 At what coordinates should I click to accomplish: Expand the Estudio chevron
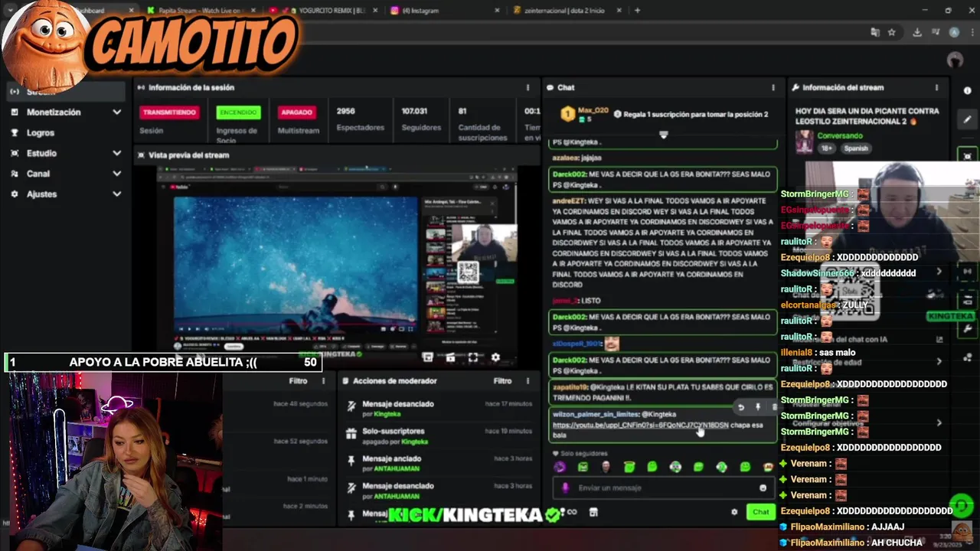(116, 153)
